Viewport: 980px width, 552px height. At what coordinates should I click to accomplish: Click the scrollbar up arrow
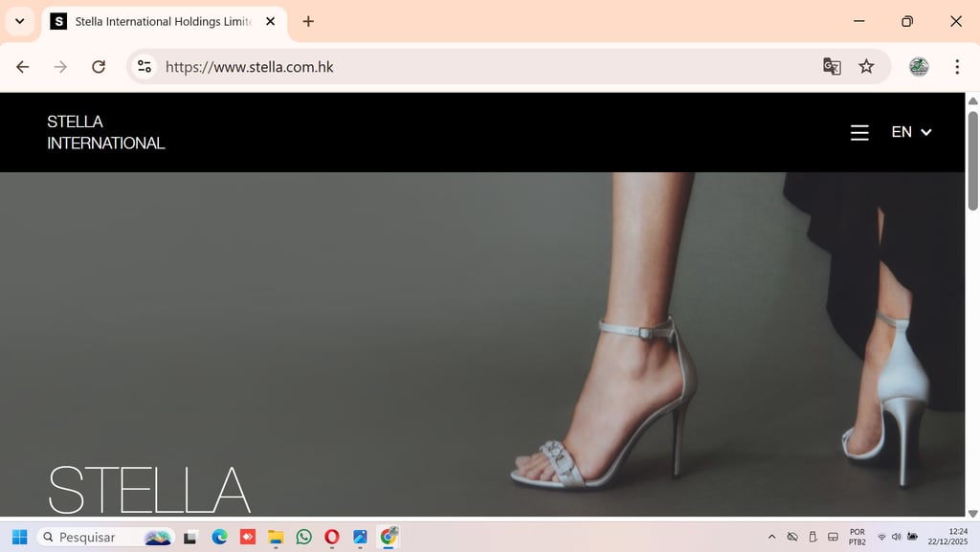click(972, 100)
